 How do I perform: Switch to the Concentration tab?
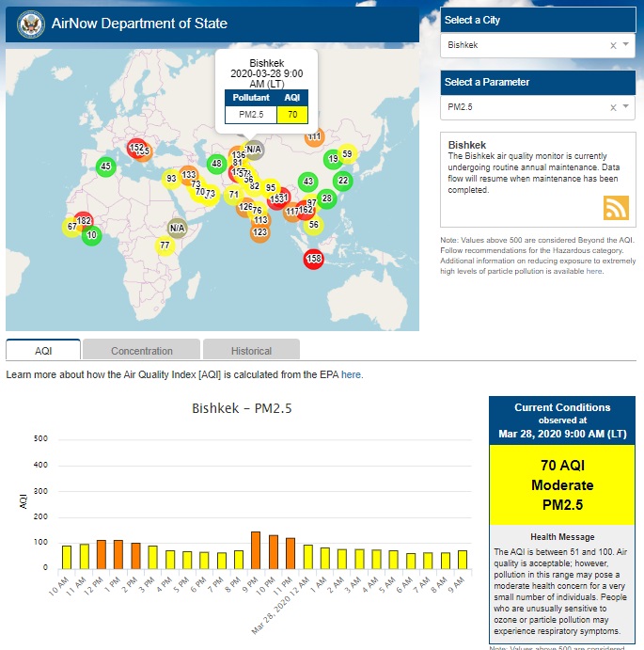click(142, 351)
